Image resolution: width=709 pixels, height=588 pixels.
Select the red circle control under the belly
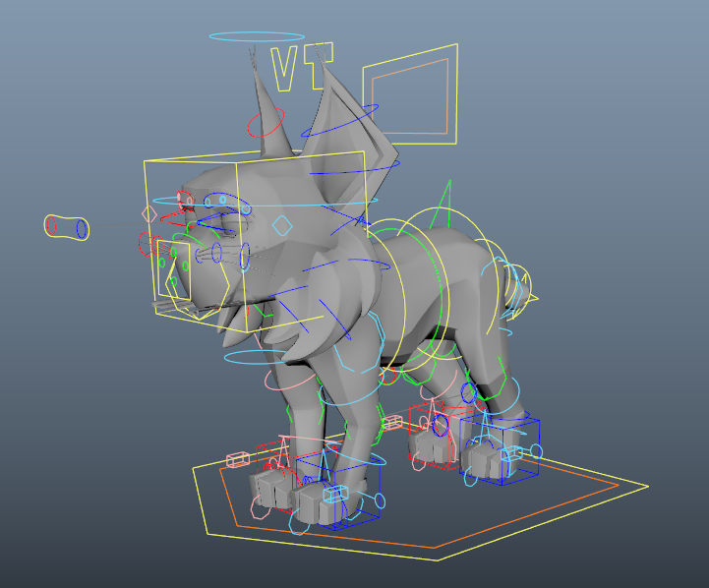coord(388,376)
